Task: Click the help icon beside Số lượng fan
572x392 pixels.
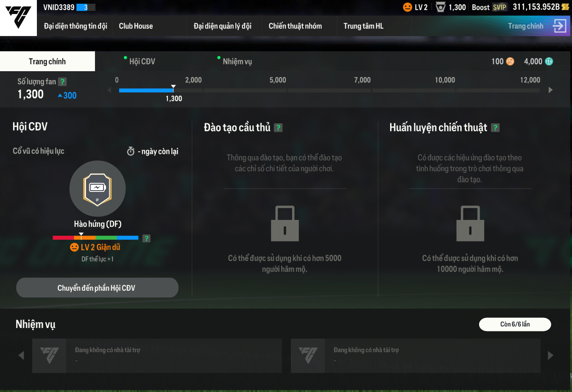Action: click(62, 82)
